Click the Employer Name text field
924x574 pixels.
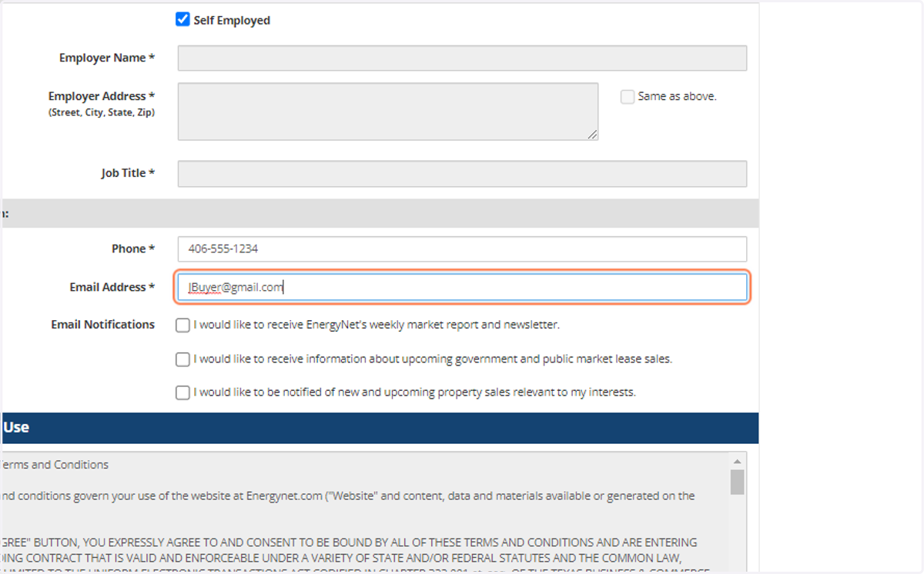462,58
